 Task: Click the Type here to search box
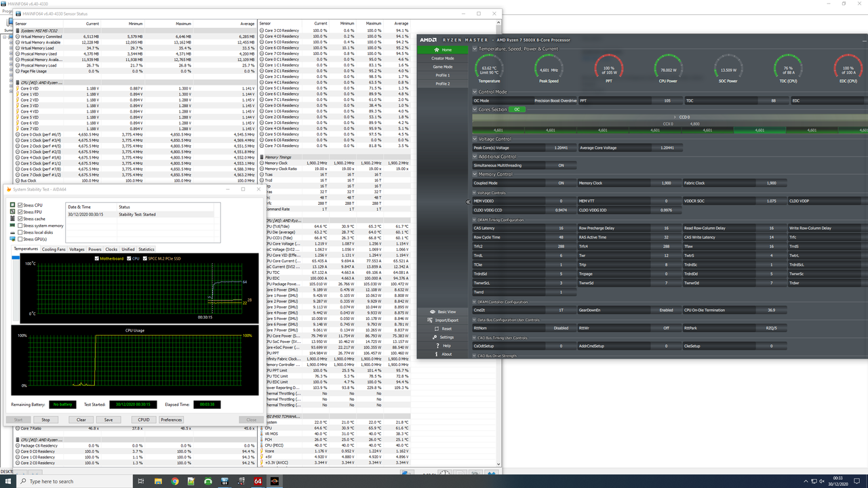(75, 481)
